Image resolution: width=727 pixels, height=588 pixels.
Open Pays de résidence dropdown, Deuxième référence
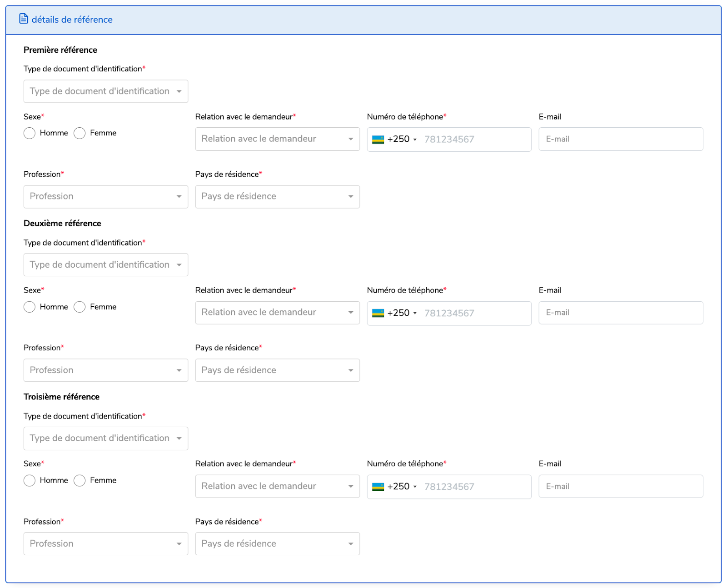(x=278, y=370)
